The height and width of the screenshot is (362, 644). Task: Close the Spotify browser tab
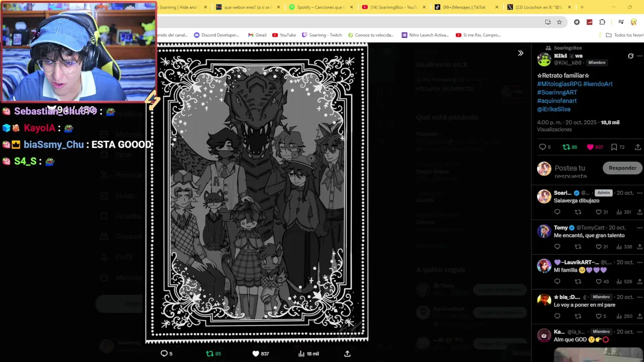(351, 7)
